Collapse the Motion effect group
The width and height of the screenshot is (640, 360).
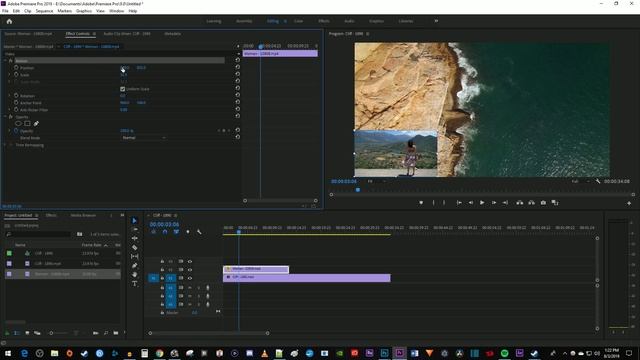click(5, 60)
